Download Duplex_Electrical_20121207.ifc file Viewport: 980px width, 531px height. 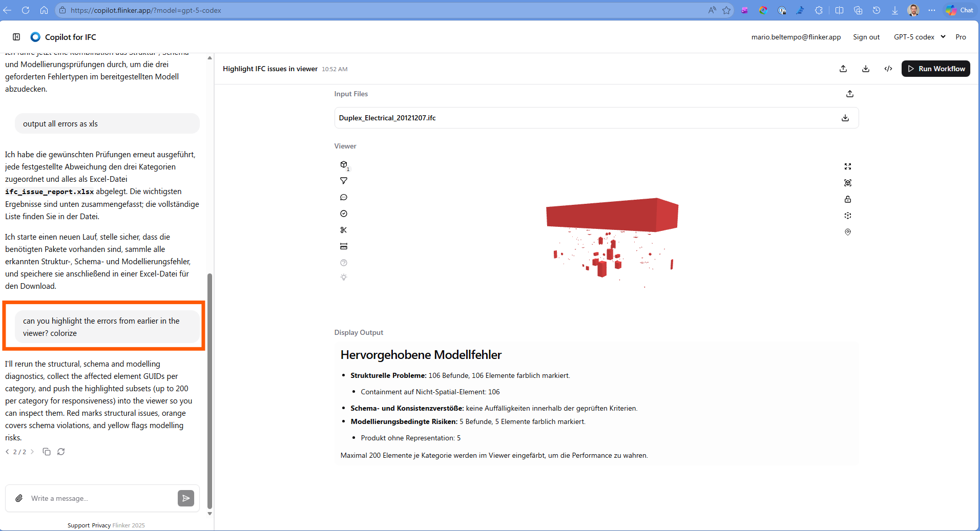[845, 118]
